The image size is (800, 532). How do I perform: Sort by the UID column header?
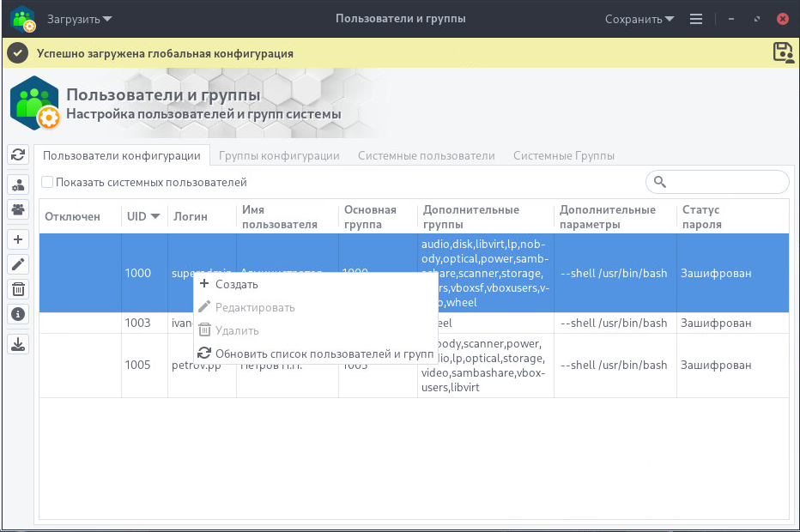(143, 216)
